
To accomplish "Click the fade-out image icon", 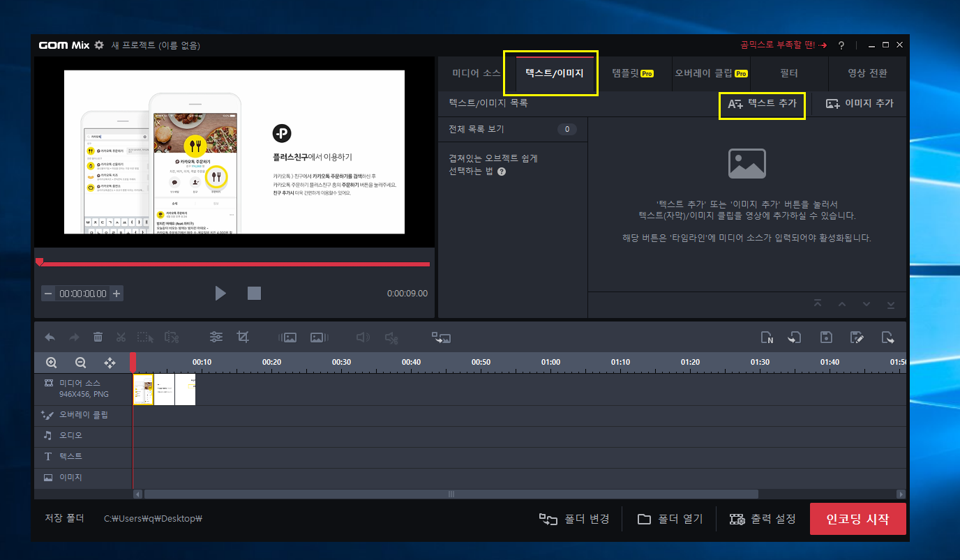I will click(319, 338).
